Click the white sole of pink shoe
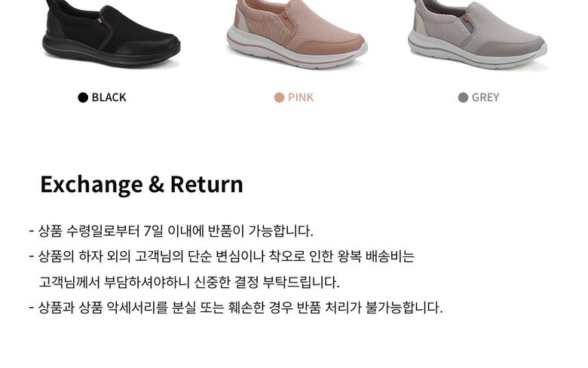 [x=292, y=57]
